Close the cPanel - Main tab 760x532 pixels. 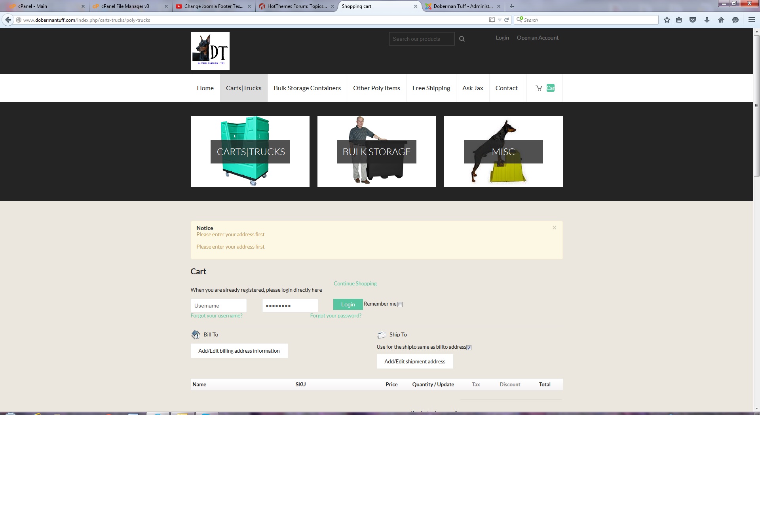[x=83, y=6]
